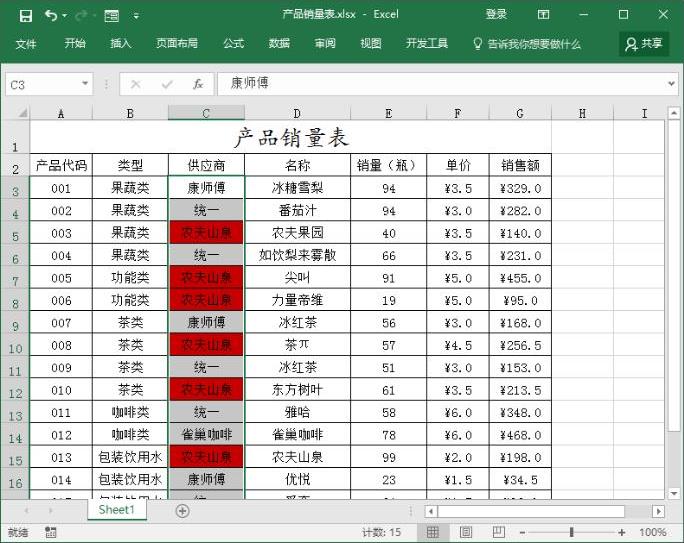Click the cell 东方树叶
Image resolution: width=684 pixels, height=543 pixels.
click(x=297, y=390)
